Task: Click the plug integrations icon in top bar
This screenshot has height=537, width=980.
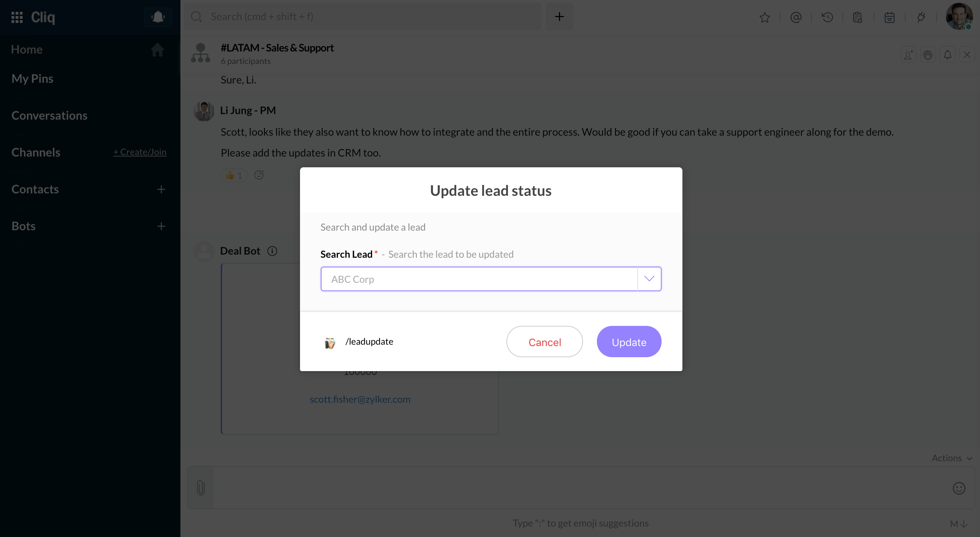Action: coord(921,17)
